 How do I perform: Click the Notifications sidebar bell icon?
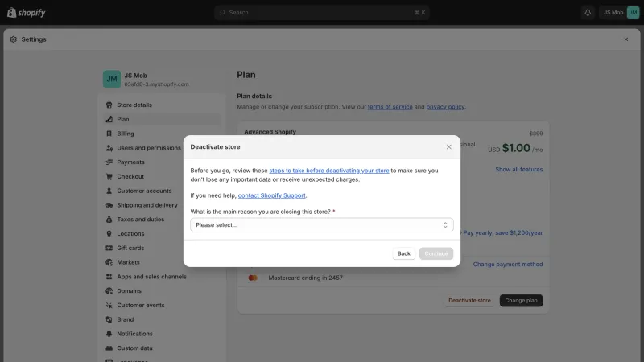[109, 334]
